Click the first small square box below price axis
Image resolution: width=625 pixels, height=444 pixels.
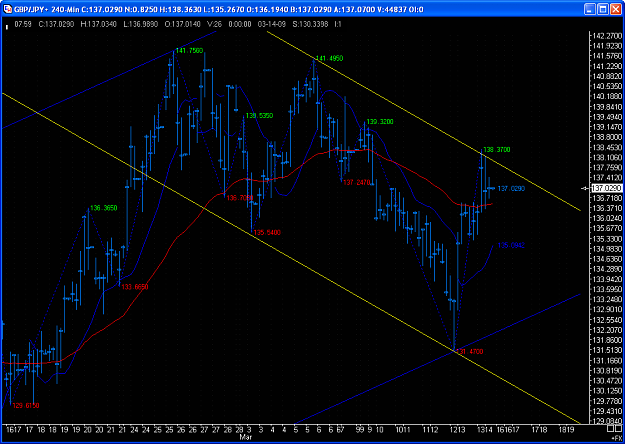[x=610, y=429]
